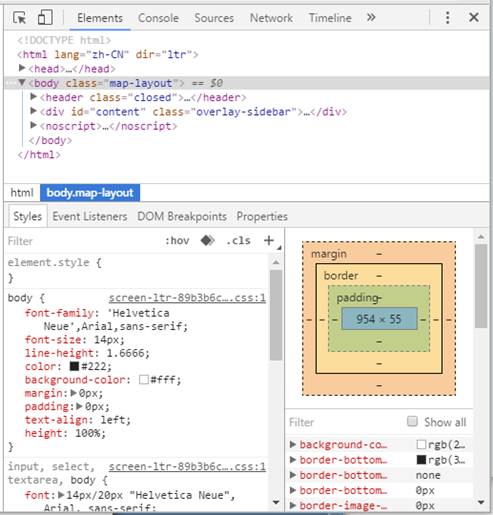
Task: Toggle the .cls class editor
Action: click(238, 240)
